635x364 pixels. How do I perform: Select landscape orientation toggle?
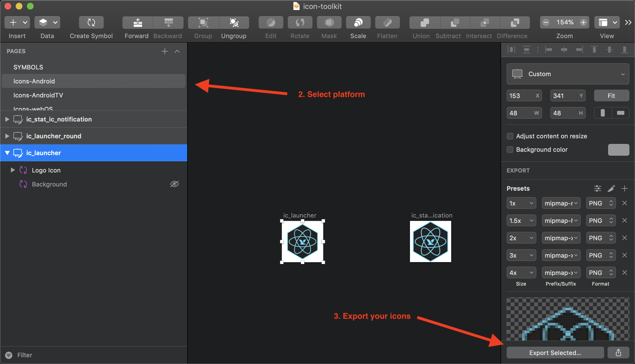[620, 113]
